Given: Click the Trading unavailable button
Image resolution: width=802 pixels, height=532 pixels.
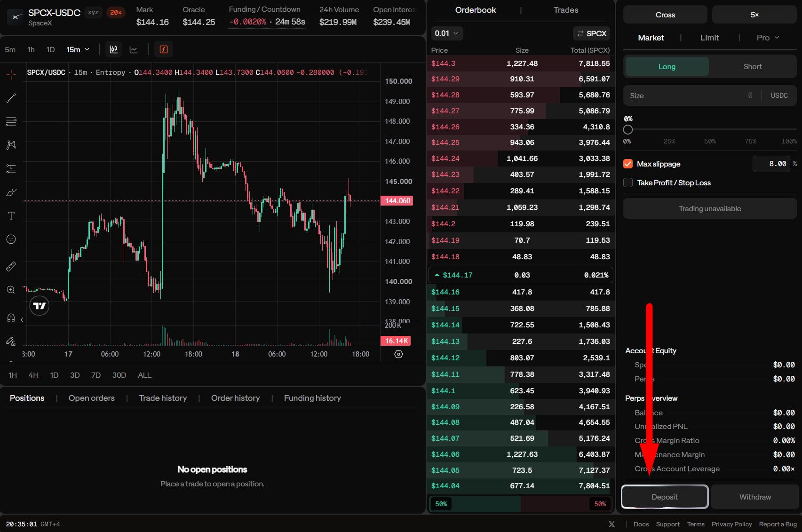Looking at the screenshot, I should point(710,208).
